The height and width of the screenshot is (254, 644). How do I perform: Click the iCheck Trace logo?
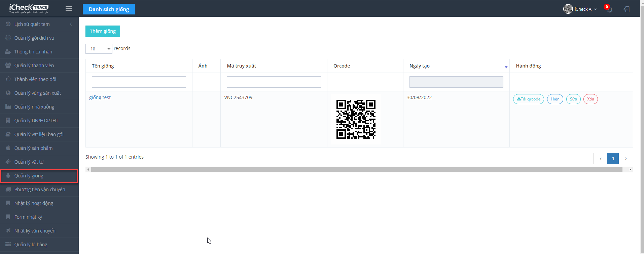tap(29, 8)
